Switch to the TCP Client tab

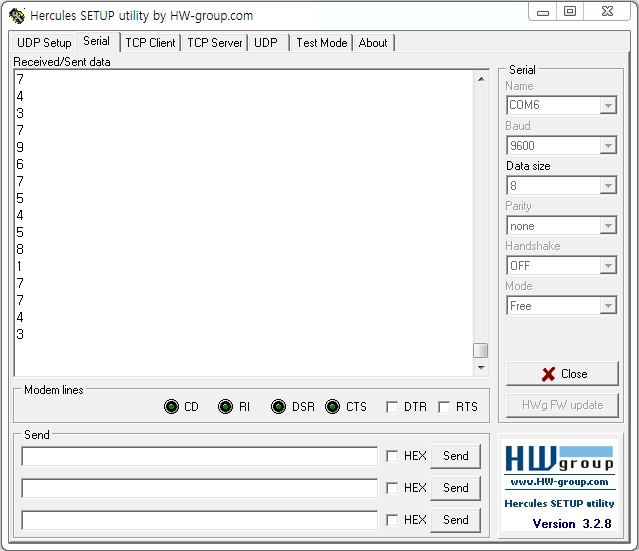point(150,43)
